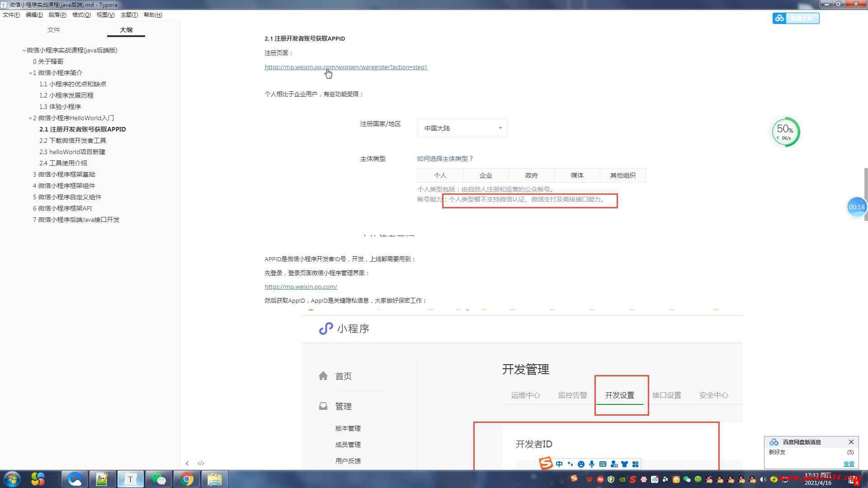Open the 编辑(E) menu

point(34,15)
